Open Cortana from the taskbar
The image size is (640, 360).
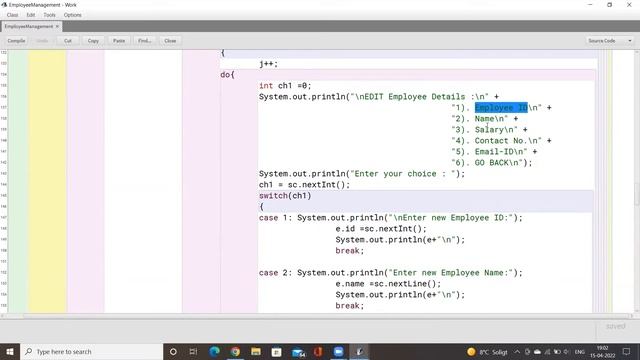[x=173, y=351]
